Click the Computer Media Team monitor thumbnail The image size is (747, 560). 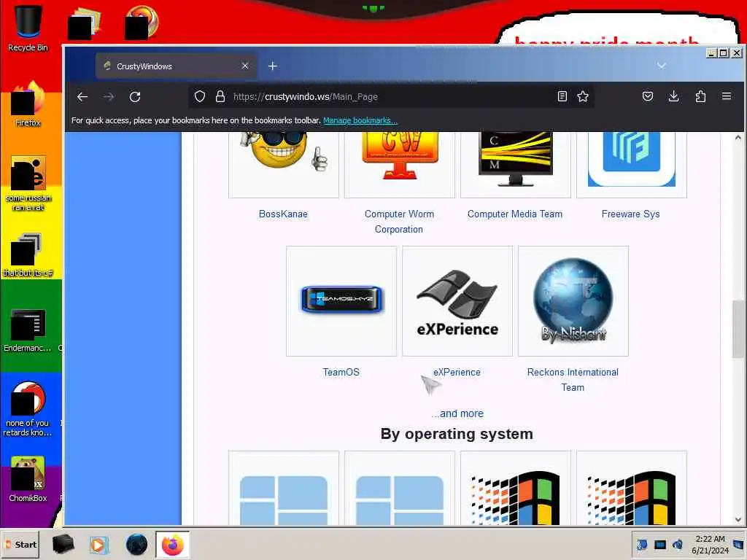click(x=516, y=164)
